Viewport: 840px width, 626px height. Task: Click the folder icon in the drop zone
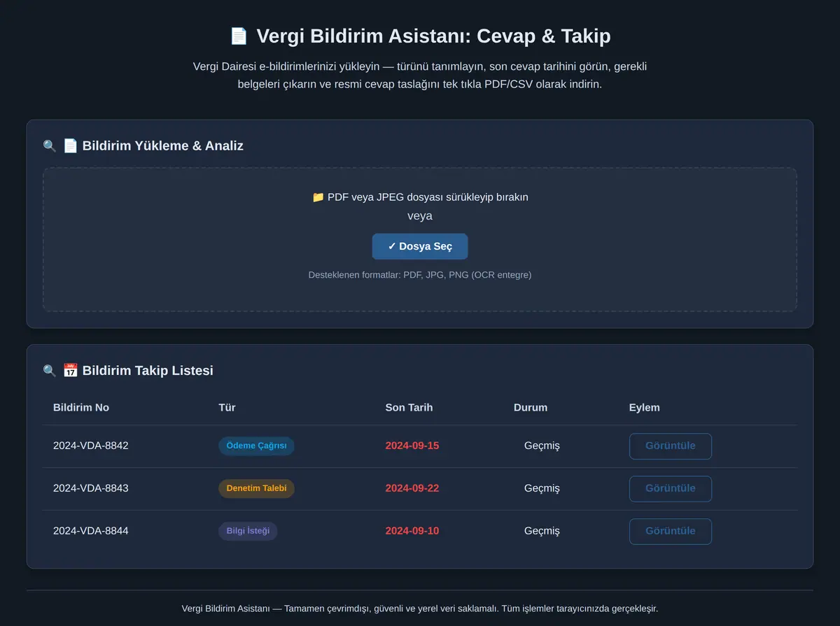318,197
